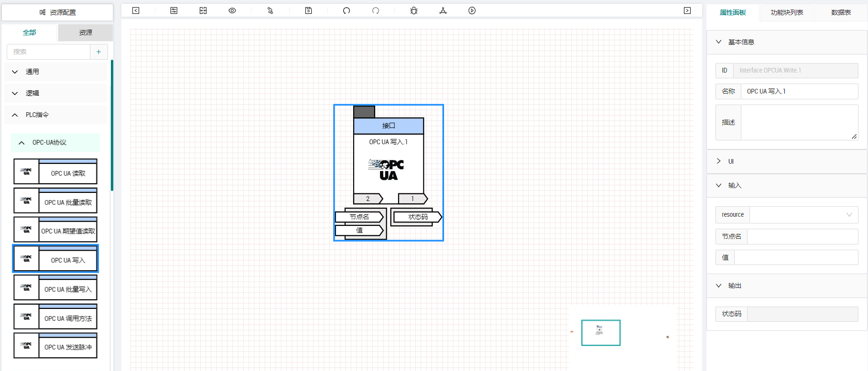868x371 pixels.
Task: Open the 属性面板 tab
Action: tap(733, 12)
